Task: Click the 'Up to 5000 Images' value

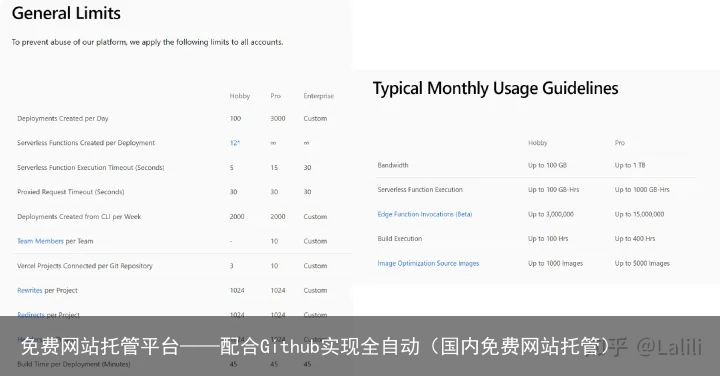Action: tap(642, 263)
